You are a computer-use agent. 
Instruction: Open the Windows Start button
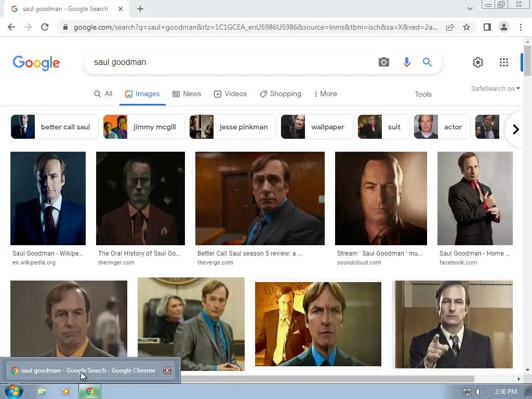point(14,392)
